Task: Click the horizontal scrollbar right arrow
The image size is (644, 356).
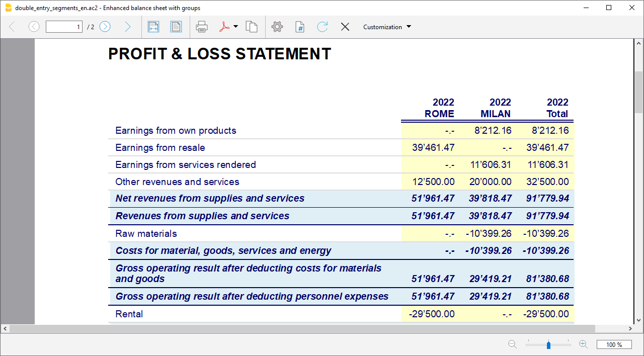Action: coord(631,329)
